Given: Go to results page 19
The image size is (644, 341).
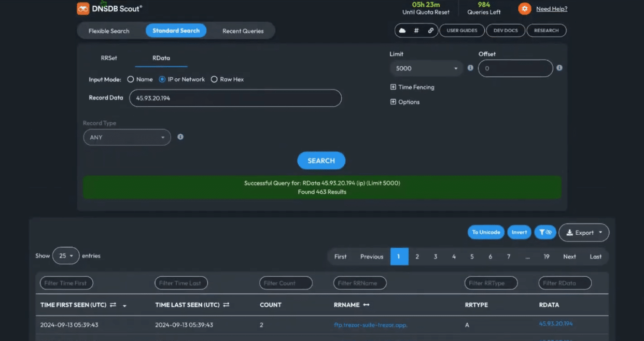Looking at the screenshot, I should [547, 257].
